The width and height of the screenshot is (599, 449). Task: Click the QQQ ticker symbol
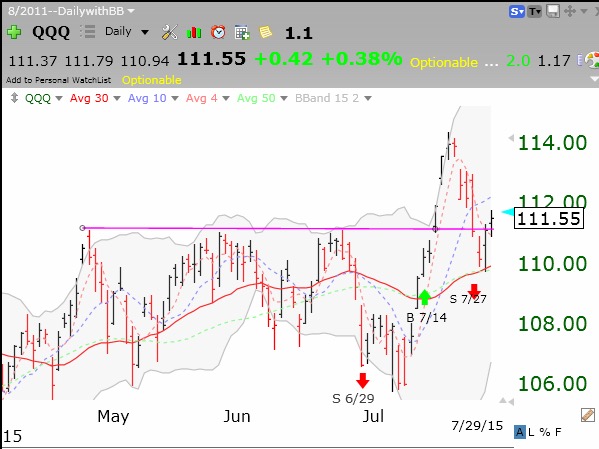(x=51, y=32)
